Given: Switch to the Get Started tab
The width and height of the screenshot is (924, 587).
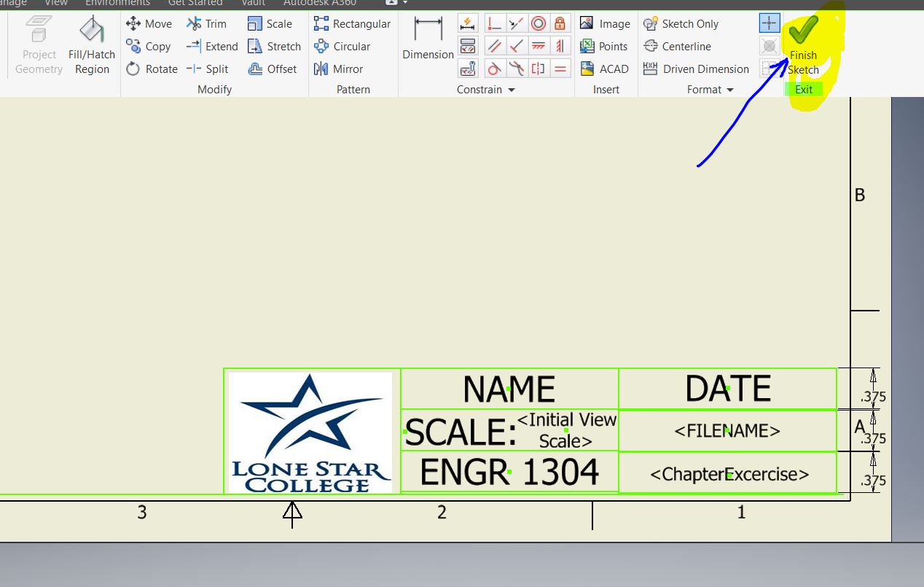Looking at the screenshot, I should coord(195,3).
